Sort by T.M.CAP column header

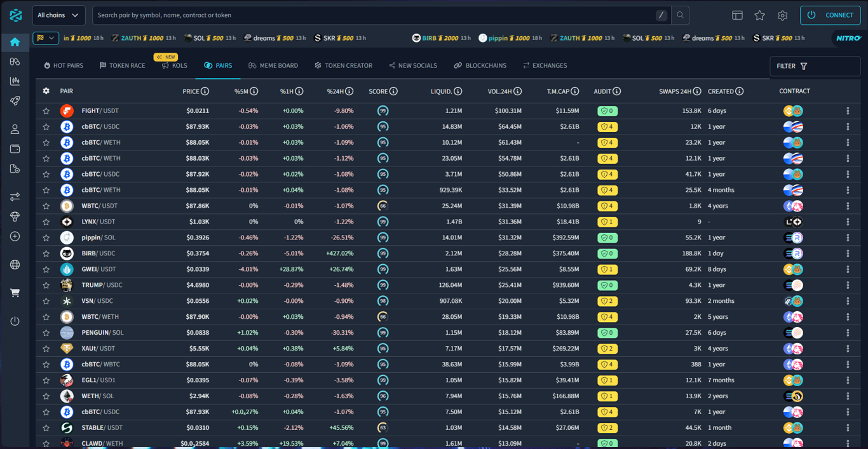(x=558, y=91)
